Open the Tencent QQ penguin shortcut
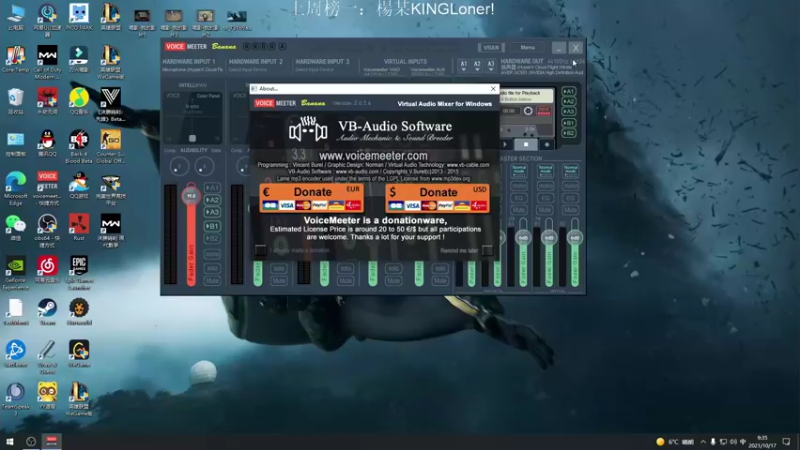The image size is (800, 450). coord(47,143)
